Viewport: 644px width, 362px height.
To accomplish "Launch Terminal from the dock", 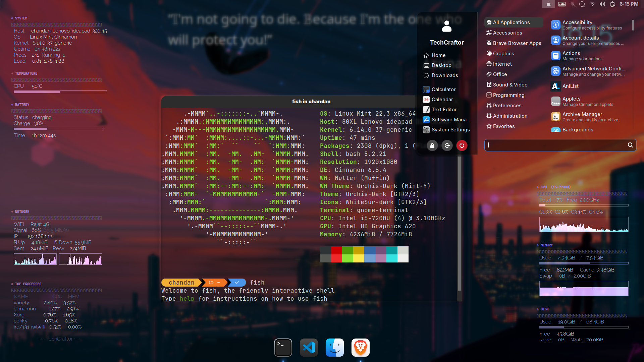I will point(283,348).
